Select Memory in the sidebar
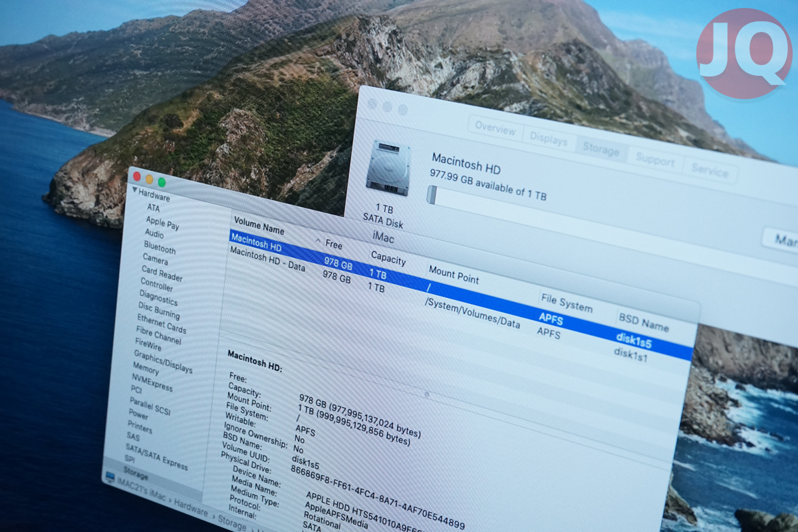 pyautogui.click(x=146, y=368)
